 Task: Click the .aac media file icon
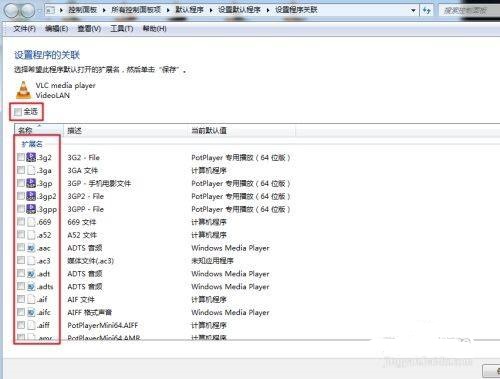31,248
